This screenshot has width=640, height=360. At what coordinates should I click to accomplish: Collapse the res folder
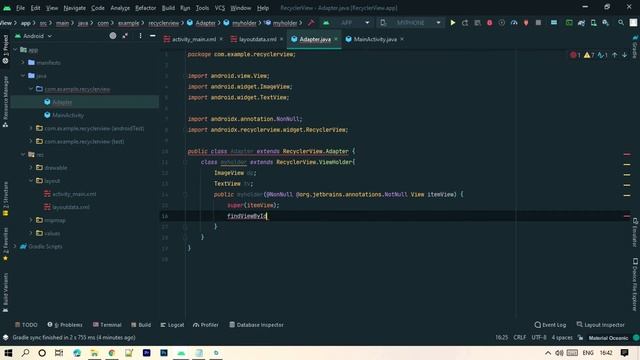[23, 155]
